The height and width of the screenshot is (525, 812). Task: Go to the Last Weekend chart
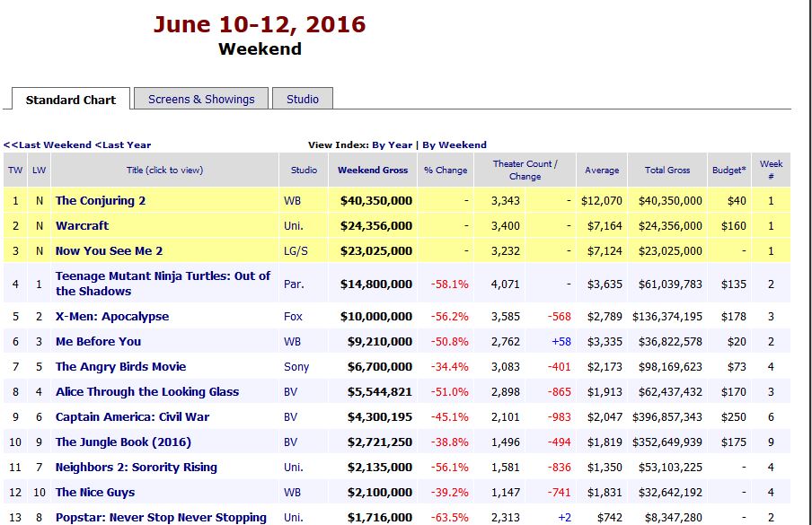(48, 144)
